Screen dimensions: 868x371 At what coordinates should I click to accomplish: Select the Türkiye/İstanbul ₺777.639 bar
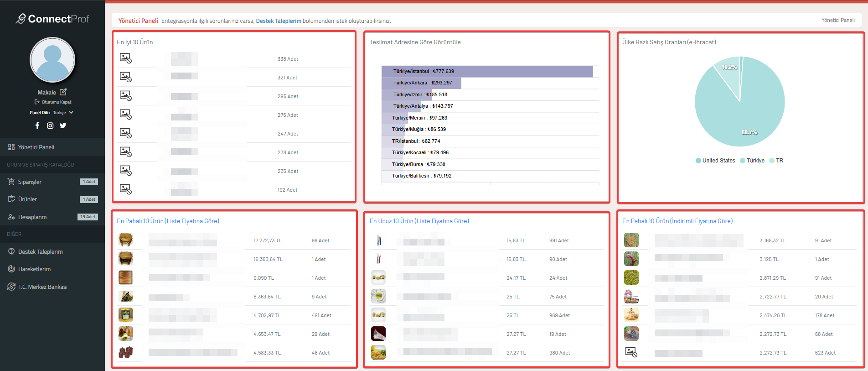487,71
